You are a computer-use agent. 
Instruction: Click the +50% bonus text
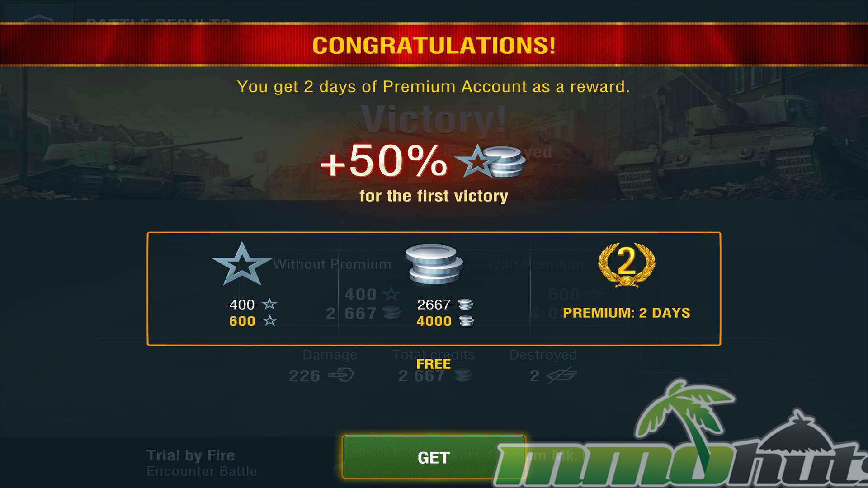[384, 161]
